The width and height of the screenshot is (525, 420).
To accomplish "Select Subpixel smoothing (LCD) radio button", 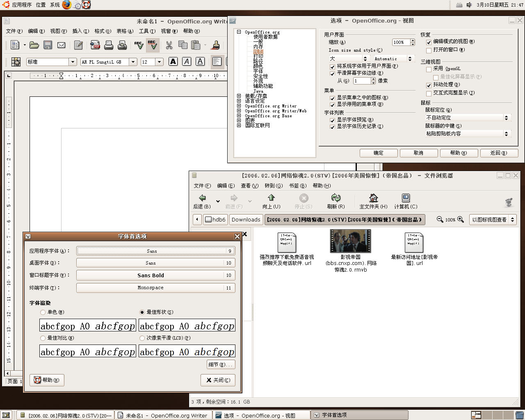I will (x=142, y=338).
